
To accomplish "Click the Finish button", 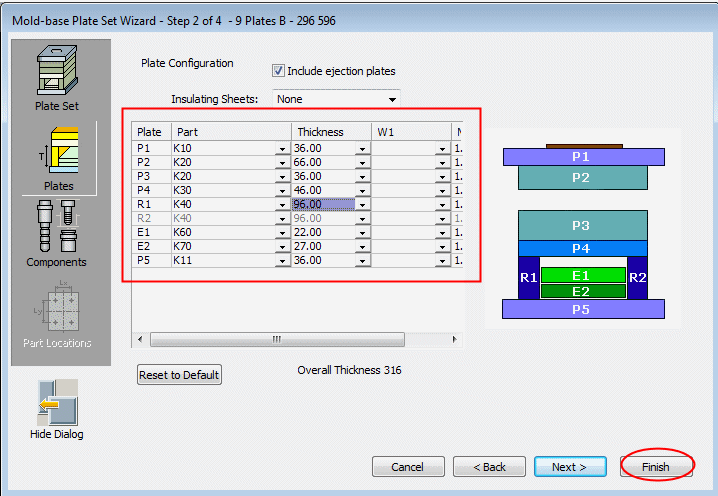I will click(655, 467).
